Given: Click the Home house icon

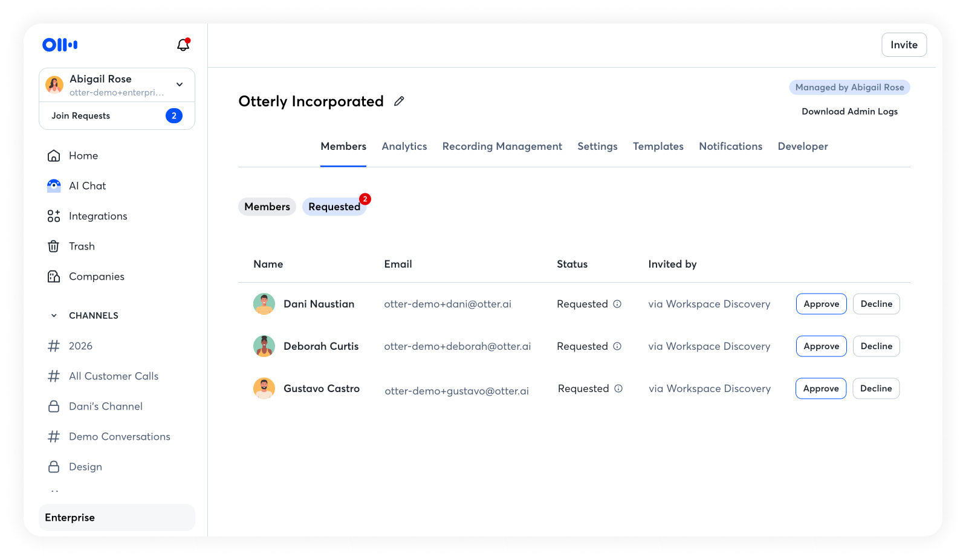Looking at the screenshot, I should 54,156.
